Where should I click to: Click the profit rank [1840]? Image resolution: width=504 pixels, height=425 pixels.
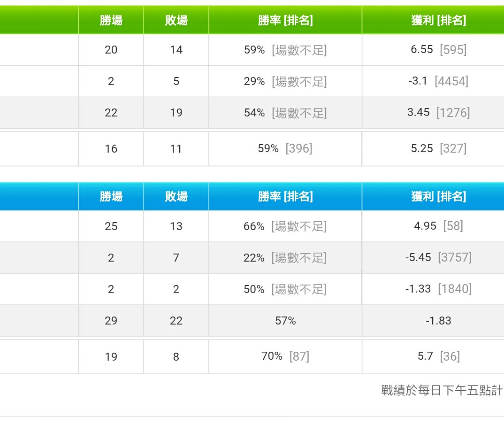pyautogui.click(x=455, y=289)
